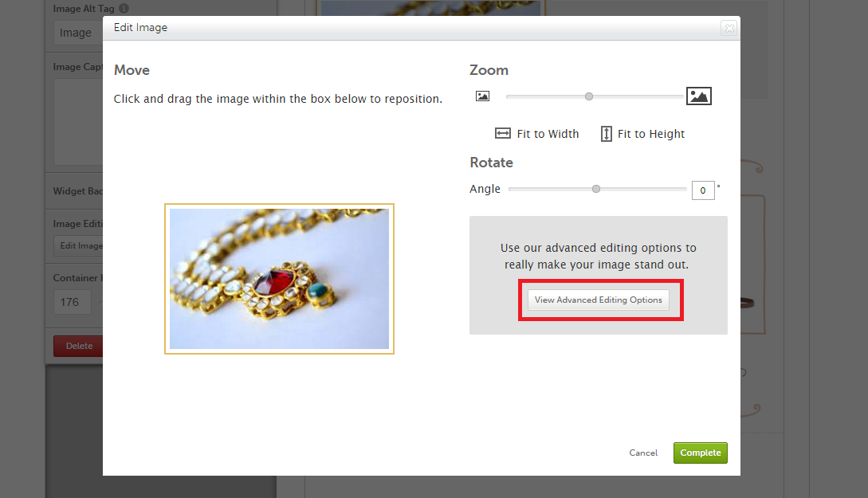The width and height of the screenshot is (868, 498).
Task: Click the large image zoom-in icon
Action: pyautogui.click(x=698, y=96)
